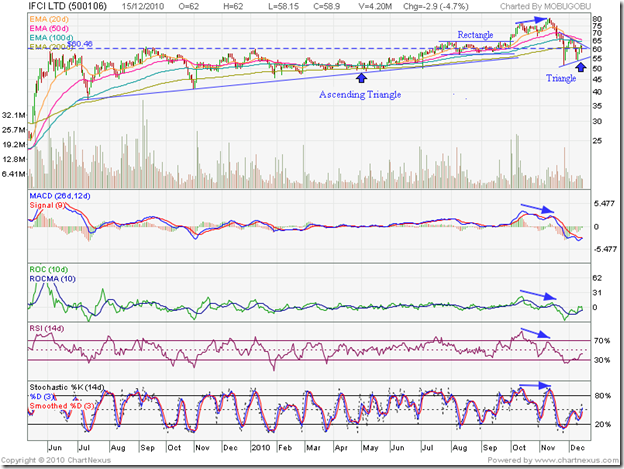The image size is (624, 469).
Task: Click the Chg=-2.9 (-4.7%) change value
Action: (x=436, y=6)
